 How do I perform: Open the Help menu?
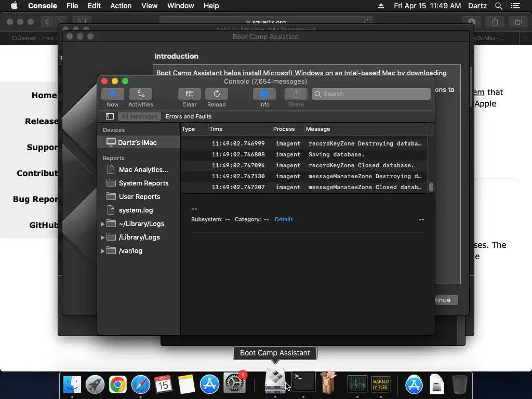[x=211, y=6]
